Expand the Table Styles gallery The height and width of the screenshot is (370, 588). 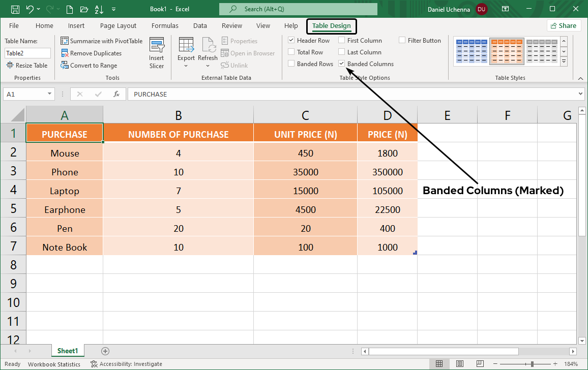click(x=564, y=61)
